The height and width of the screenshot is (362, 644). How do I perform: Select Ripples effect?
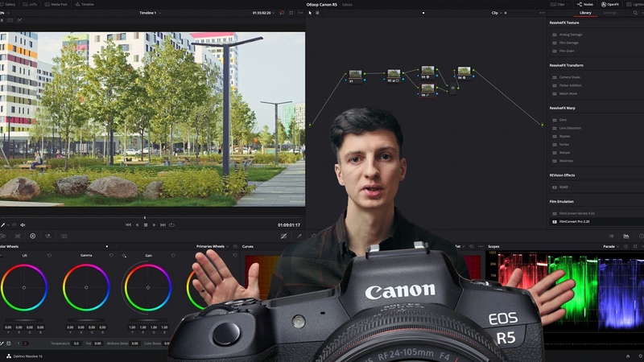564,136
